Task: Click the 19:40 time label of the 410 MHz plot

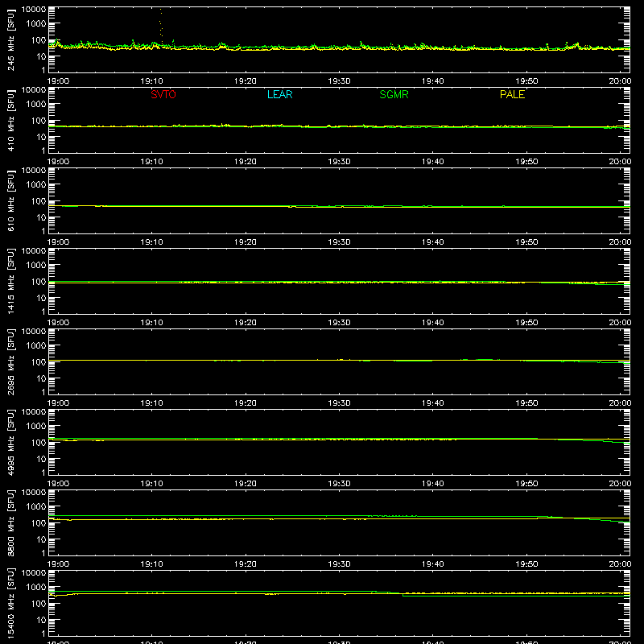Action: [432, 162]
